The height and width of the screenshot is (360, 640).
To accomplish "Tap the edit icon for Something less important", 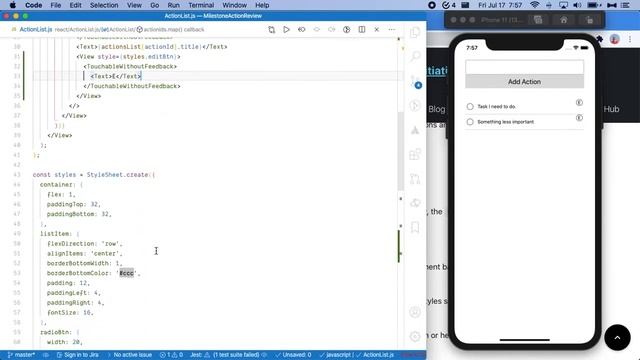I will coord(579,118).
